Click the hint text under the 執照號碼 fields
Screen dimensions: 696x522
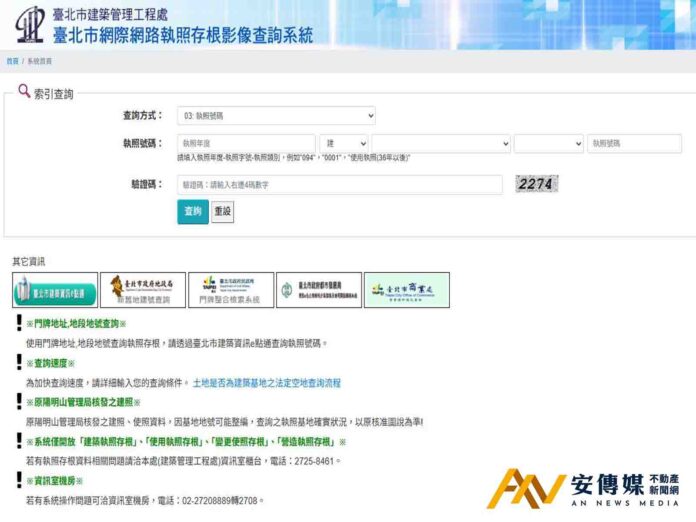[293, 158]
